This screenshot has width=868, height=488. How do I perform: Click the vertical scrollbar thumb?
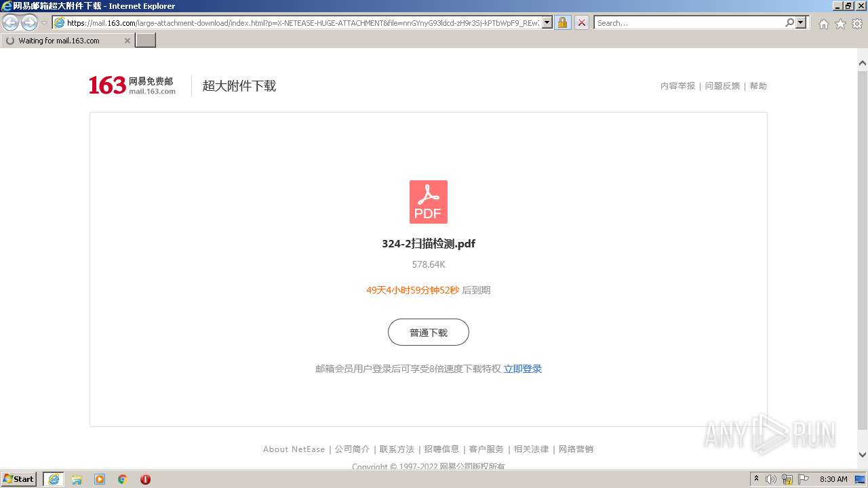[862, 249]
